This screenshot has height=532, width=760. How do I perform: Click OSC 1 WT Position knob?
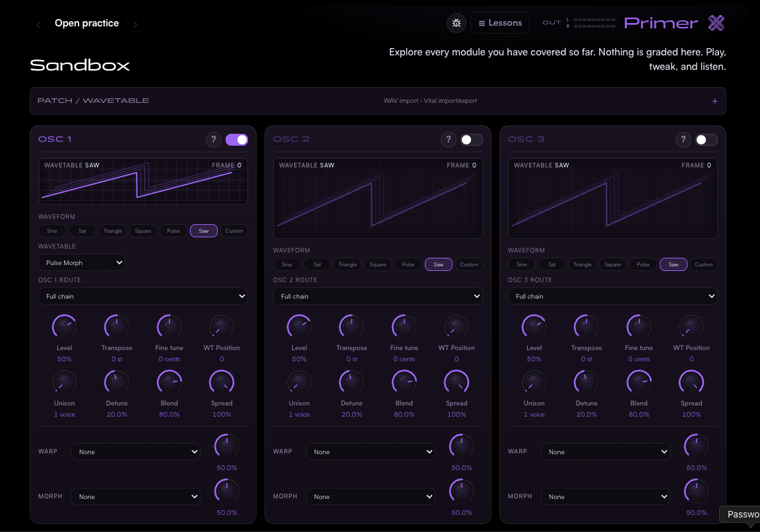coord(222,327)
